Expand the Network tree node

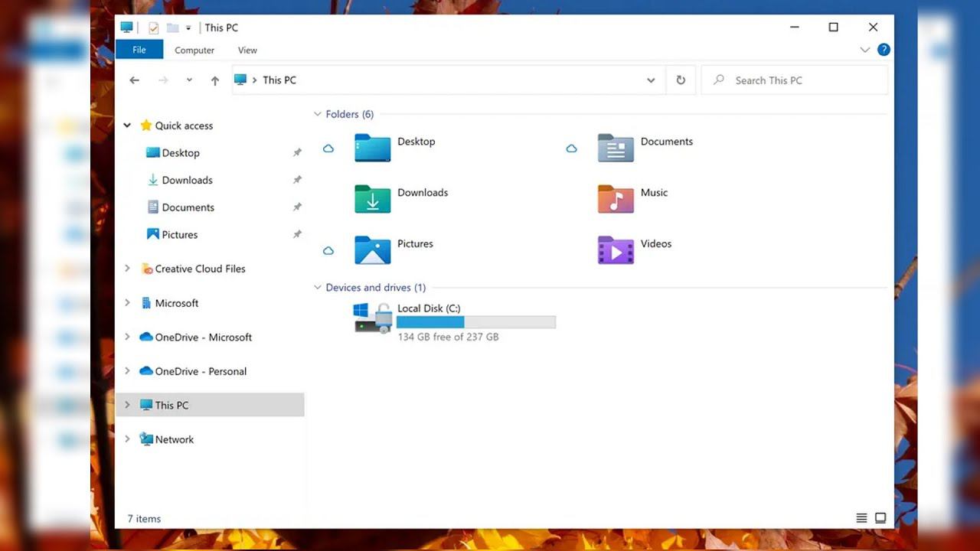pyautogui.click(x=127, y=439)
